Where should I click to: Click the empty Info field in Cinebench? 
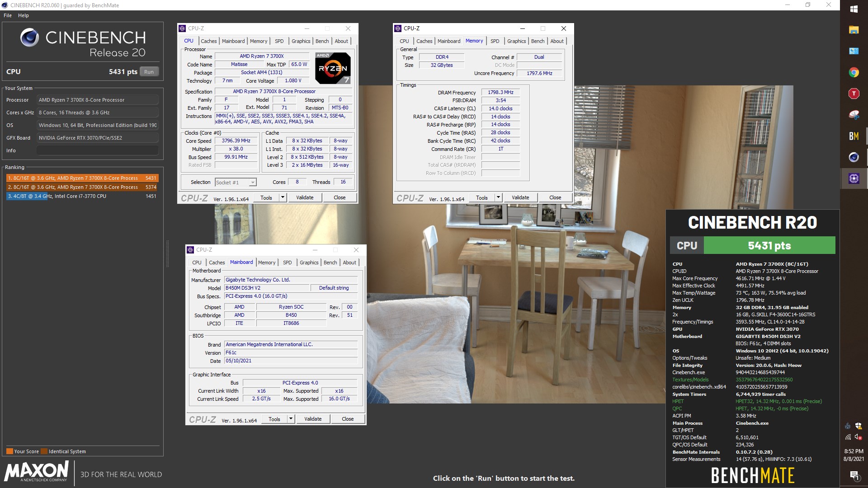pyautogui.click(x=97, y=150)
